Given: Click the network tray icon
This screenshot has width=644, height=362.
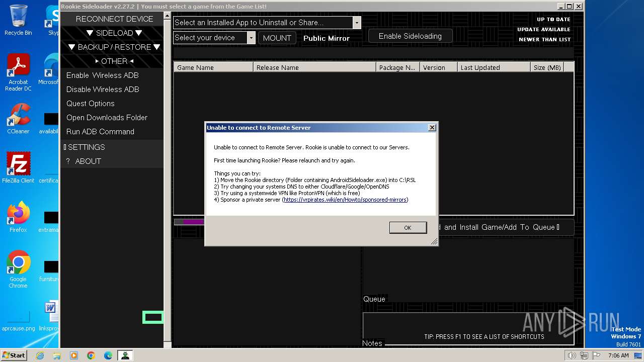Looking at the screenshot, I should pos(584,355).
